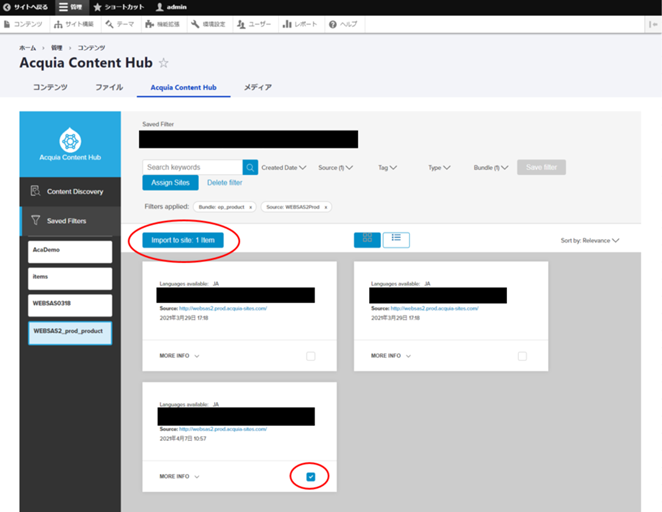Click the shortcuts star icon in top bar
The width and height of the screenshot is (662, 512).
(98, 7)
